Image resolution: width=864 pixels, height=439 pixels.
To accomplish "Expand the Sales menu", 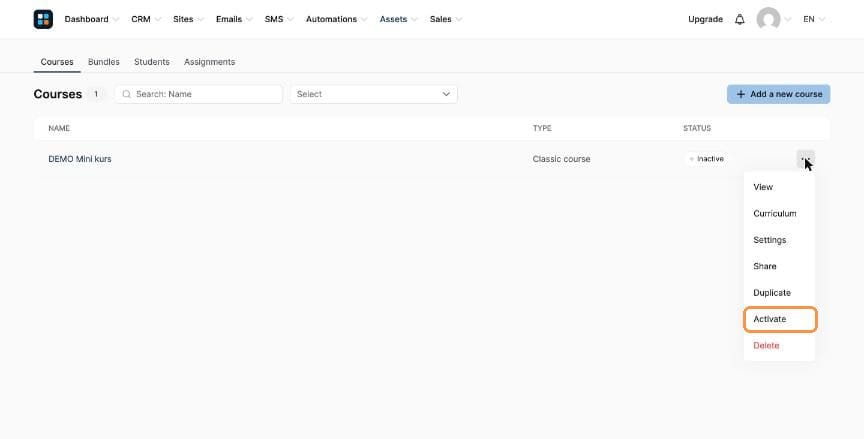I will pyautogui.click(x=446, y=19).
